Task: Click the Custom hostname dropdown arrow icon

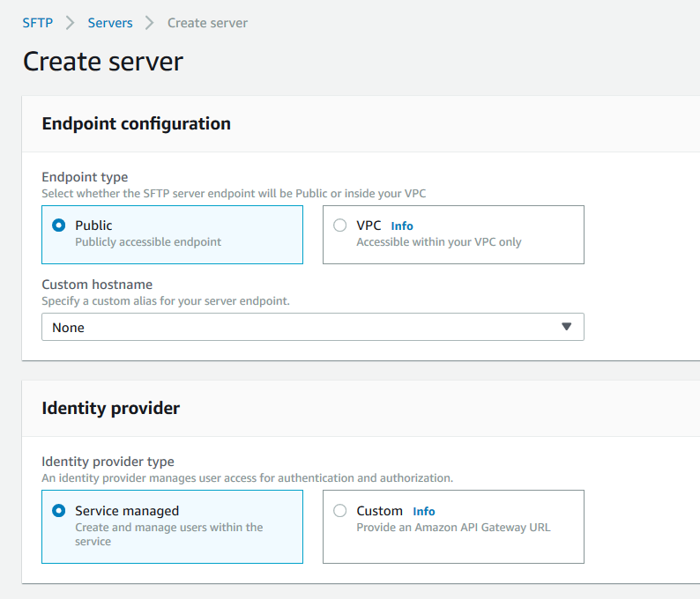Action: click(x=566, y=327)
